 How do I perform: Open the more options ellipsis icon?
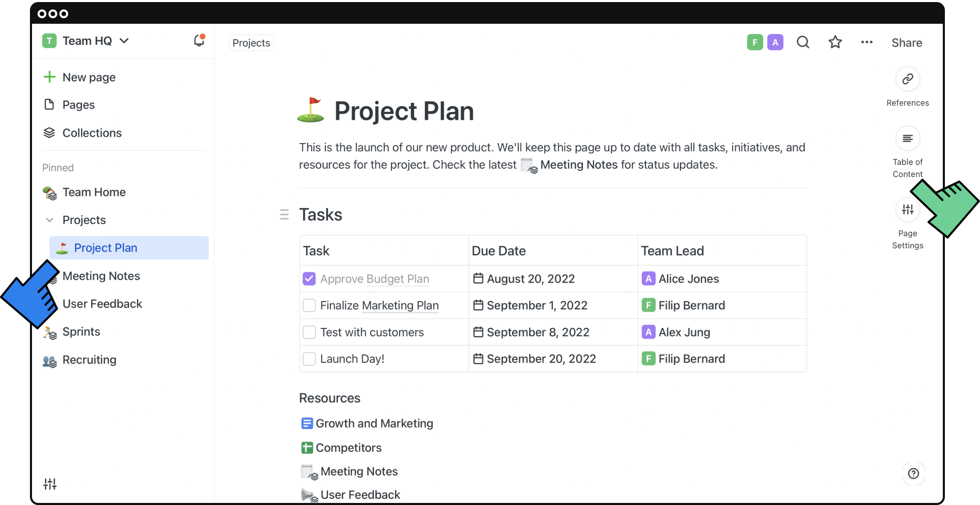[866, 42]
